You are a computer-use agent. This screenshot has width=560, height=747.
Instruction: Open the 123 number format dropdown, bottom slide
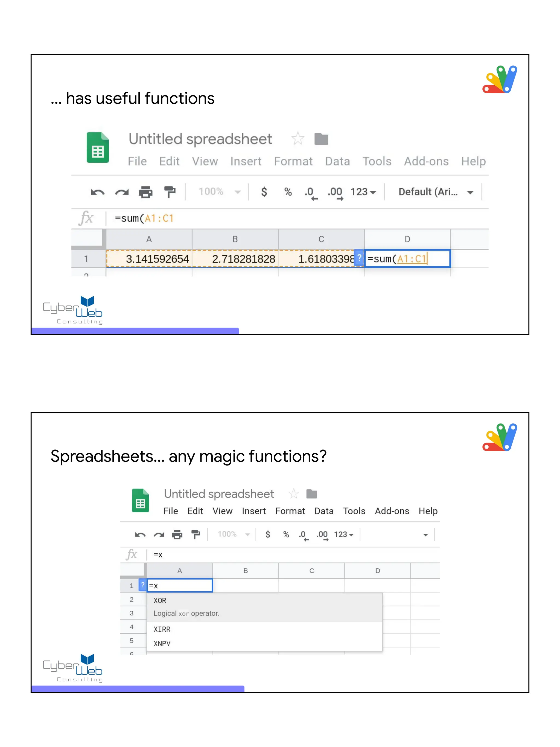344,534
